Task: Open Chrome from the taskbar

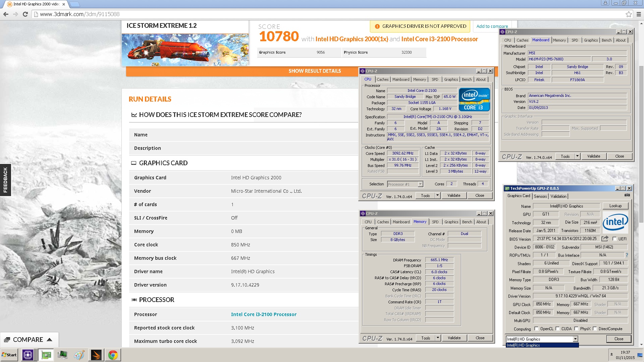Action: coord(113,355)
